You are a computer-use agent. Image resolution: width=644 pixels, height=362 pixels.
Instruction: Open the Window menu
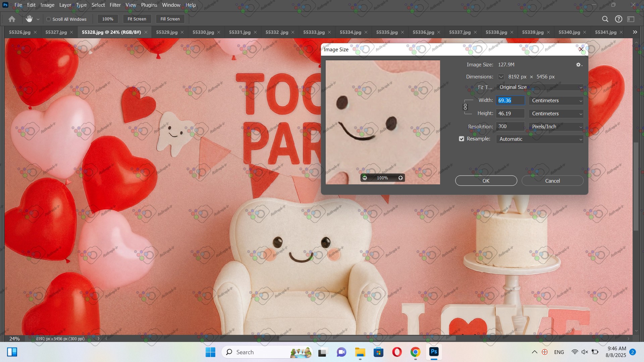pyautogui.click(x=171, y=5)
